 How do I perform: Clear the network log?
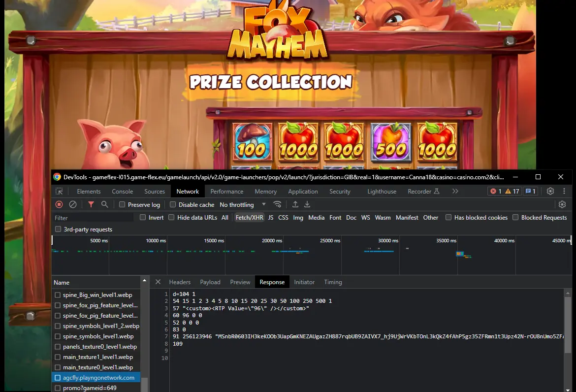click(73, 204)
